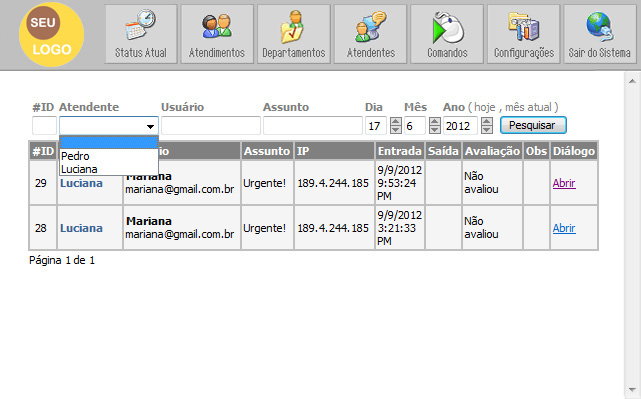Open the Atendimentos section
This screenshot has height=399, width=641.
click(217, 34)
